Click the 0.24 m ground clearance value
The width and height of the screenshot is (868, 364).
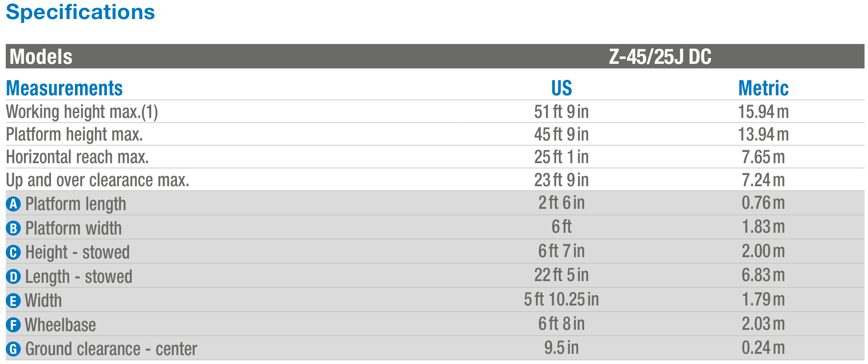[x=763, y=348]
